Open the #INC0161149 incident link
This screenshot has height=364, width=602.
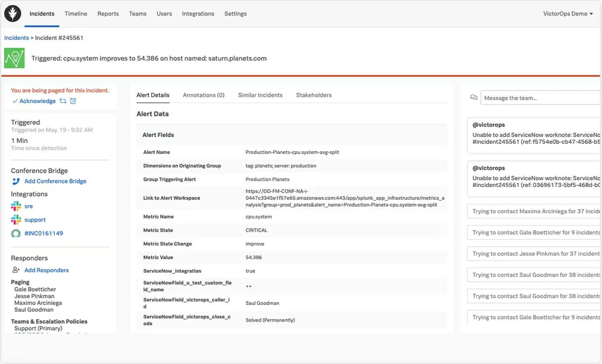tap(44, 233)
